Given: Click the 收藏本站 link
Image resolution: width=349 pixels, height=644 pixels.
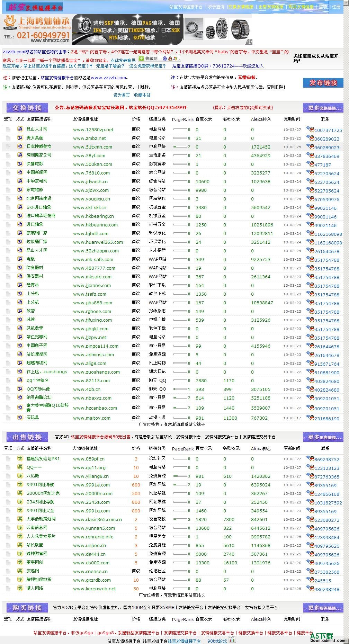Looking at the screenshot, I should (142, 95).
